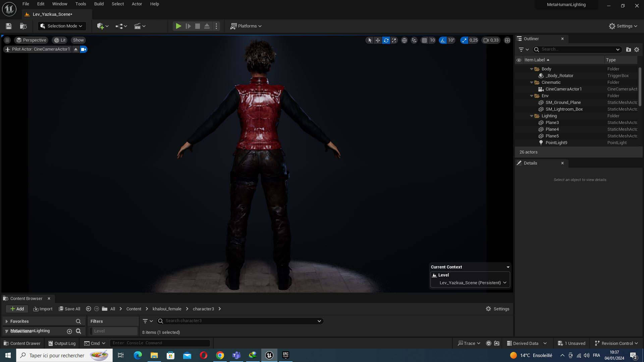The height and width of the screenshot is (362, 644).
Task: Open the Selection Mode dropdown
Action: click(x=62, y=26)
